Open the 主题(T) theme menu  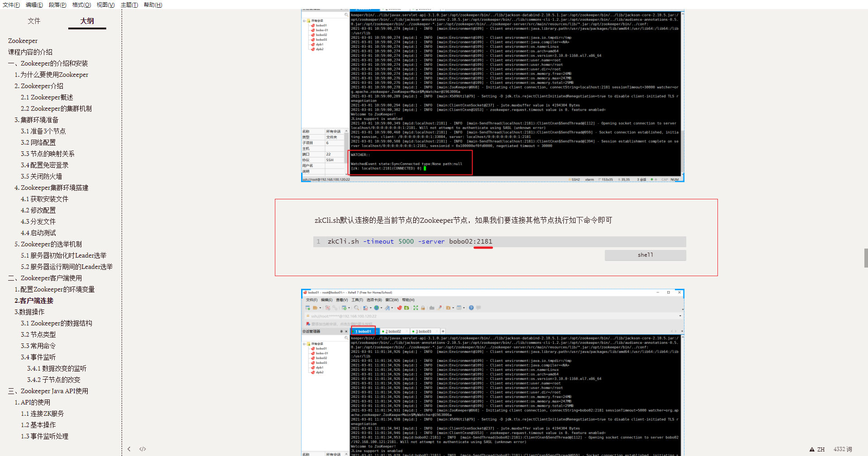129,5
